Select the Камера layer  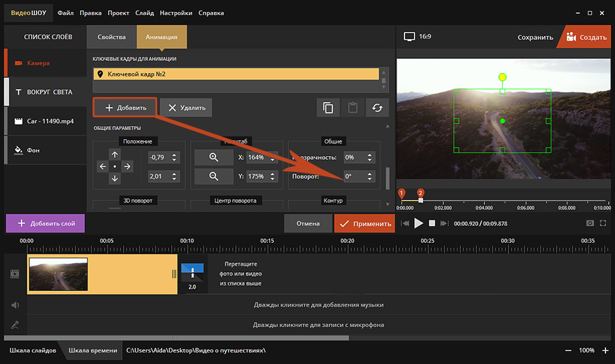click(x=45, y=63)
